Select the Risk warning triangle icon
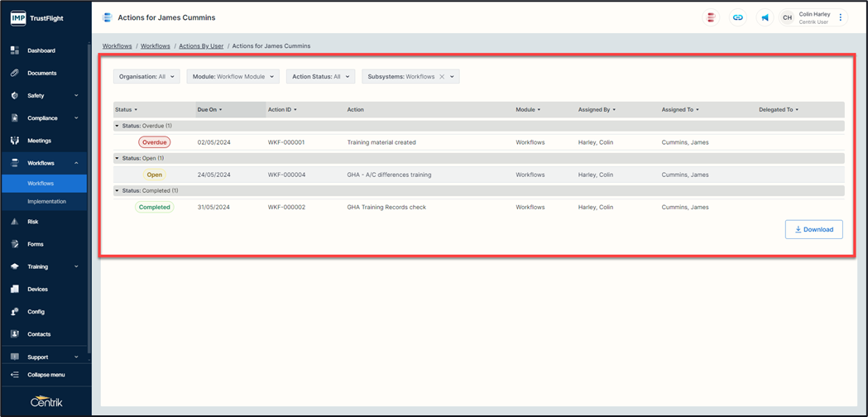868x417 pixels. click(15, 222)
